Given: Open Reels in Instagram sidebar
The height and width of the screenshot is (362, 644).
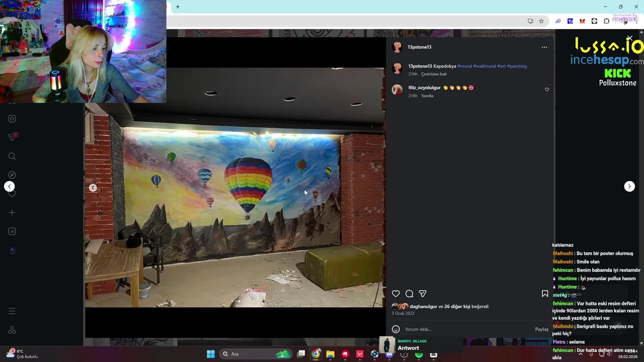Looking at the screenshot, I should (12, 119).
